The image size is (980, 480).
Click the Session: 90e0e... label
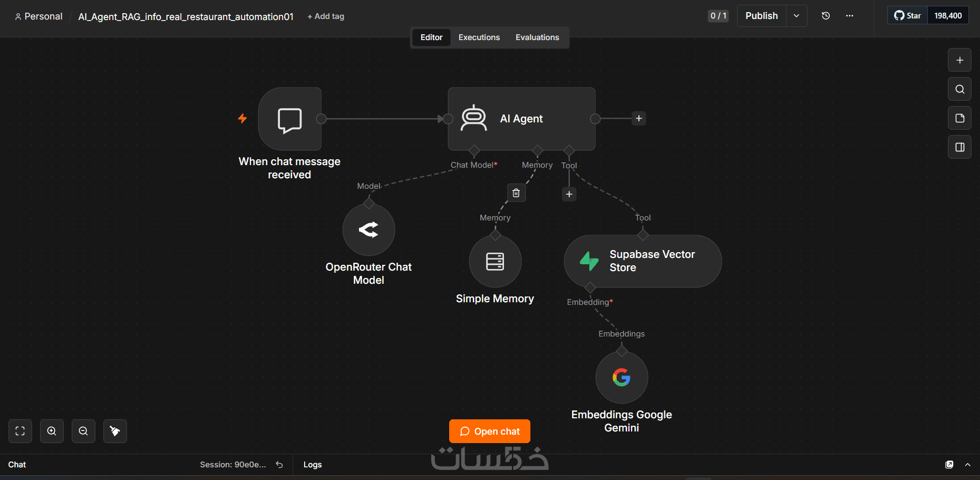[233, 465]
